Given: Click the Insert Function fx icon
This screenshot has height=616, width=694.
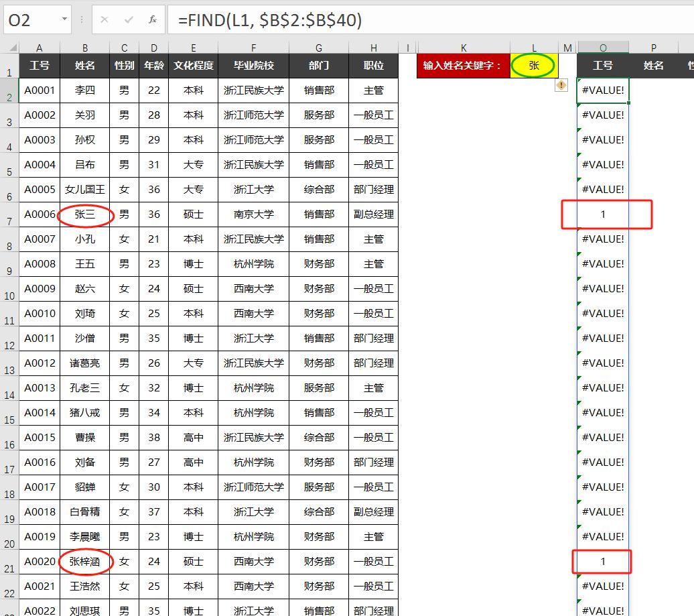Looking at the screenshot, I should click(152, 19).
